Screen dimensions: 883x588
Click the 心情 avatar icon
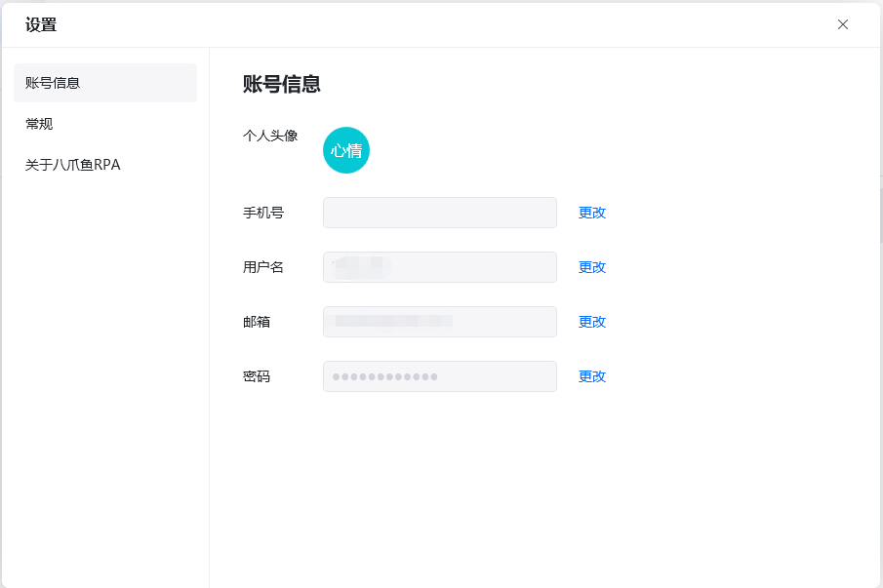point(346,149)
